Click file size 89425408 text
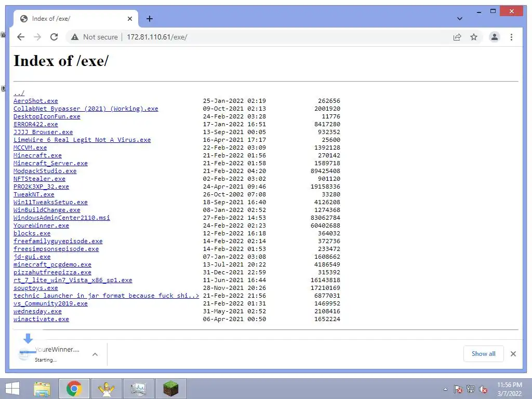 325,171
